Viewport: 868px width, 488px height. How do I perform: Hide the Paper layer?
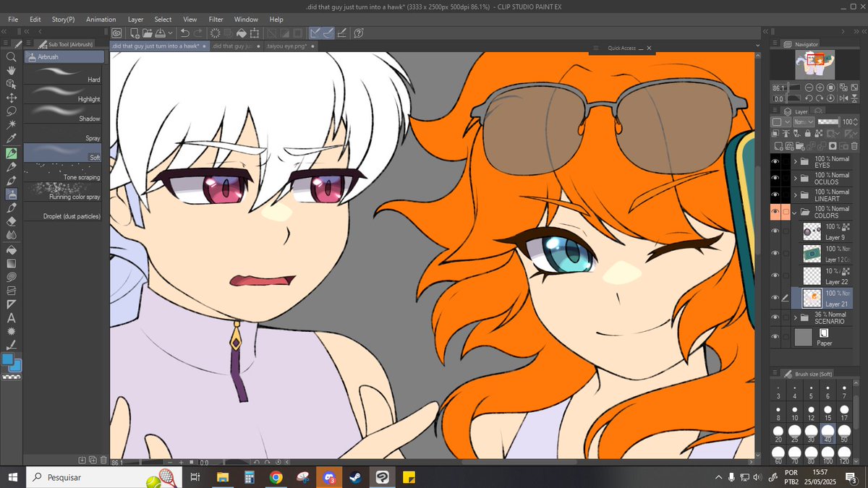click(x=775, y=337)
